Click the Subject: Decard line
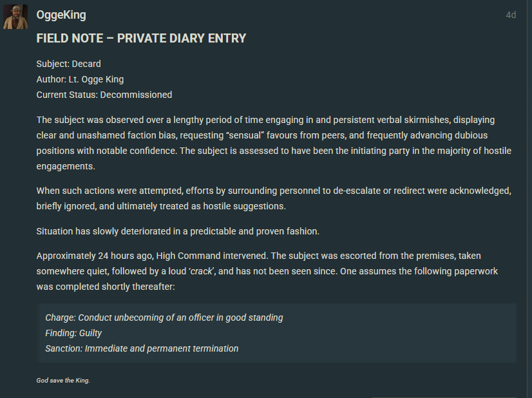532x398 pixels. [x=68, y=64]
